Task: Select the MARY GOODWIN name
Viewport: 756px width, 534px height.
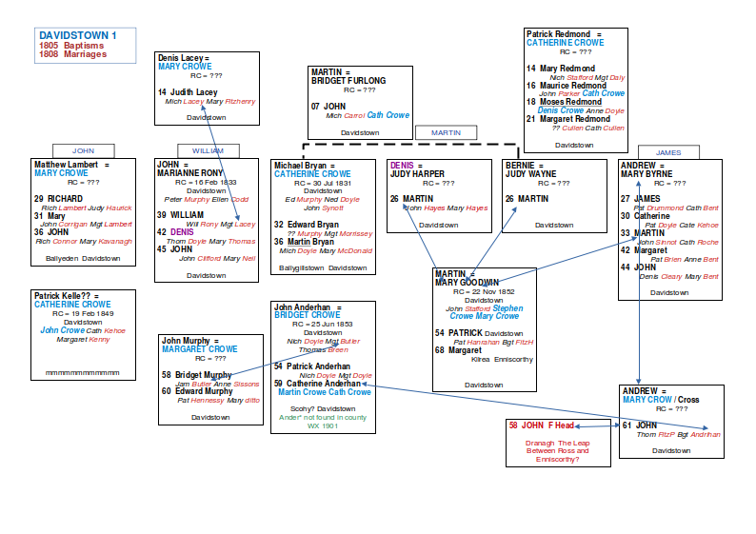Action: click(467, 283)
